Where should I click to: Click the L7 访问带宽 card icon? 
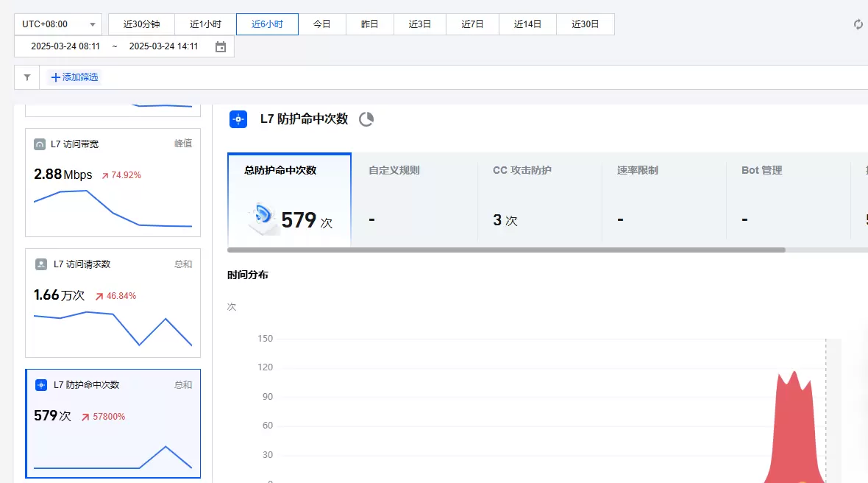[x=40, y=144]
